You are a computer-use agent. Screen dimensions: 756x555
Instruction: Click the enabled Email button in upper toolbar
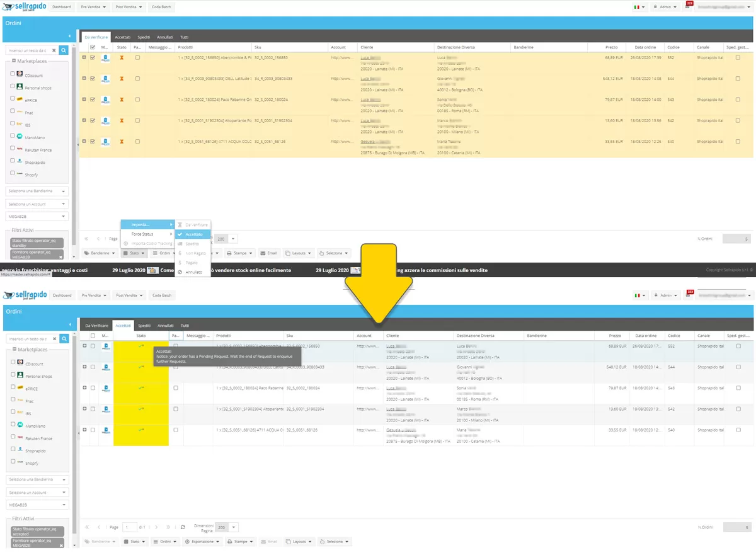click(268, 253)
